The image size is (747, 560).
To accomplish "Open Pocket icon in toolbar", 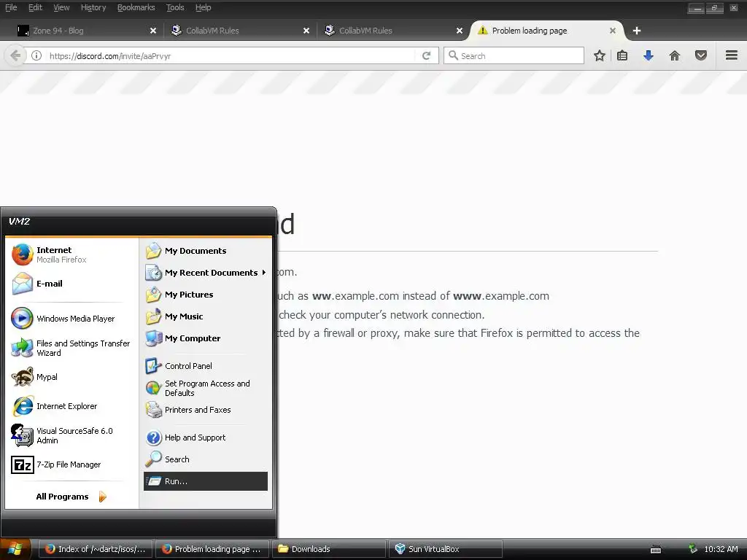I will pyautogui.click(x=701, y=55).
